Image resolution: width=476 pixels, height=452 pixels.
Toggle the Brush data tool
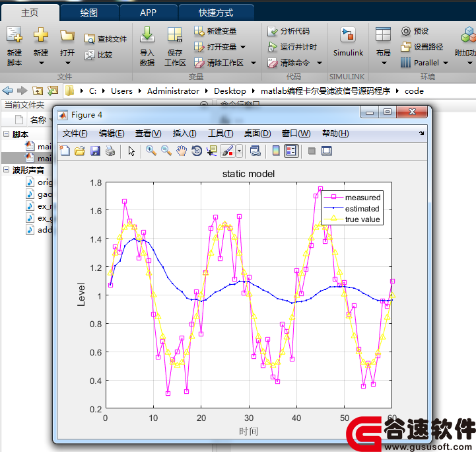coord(228,151)
